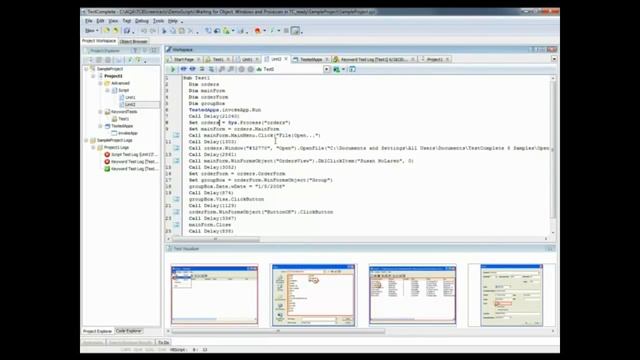This screenshot has height=360, width=640.
Task: Open the Start Page tab
Action: [183, 60]
